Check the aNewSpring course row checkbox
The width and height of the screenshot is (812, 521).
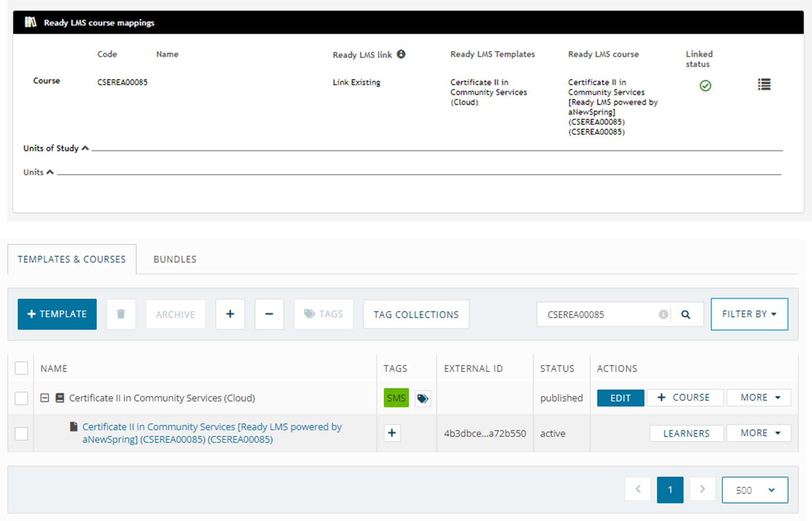click(21, 433)
